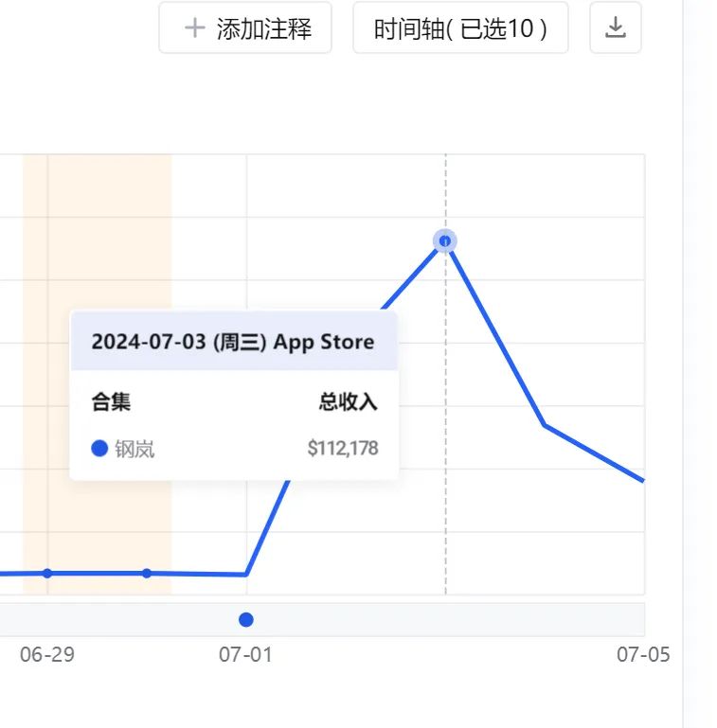Viewport: 717px width, 728px height.
Task: Click the 07-05 x-axis date label
Action: [x=643, y=654]
